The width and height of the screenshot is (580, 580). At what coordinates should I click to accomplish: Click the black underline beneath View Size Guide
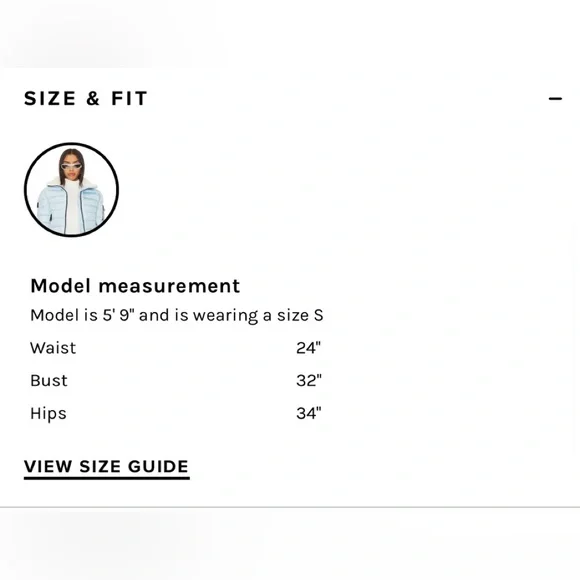(x=107, y=478)
